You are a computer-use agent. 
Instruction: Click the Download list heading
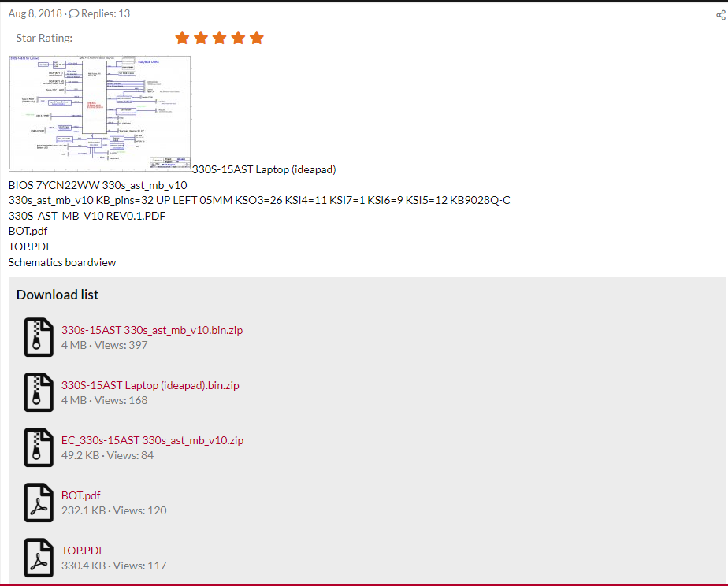(57, 295)
